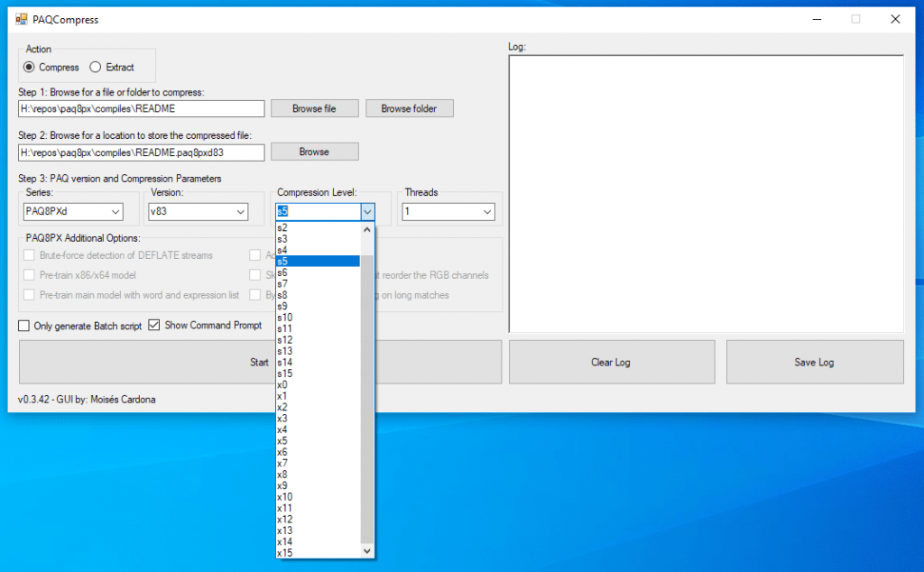Click the Step 2 Browse button
This screenshot has height=572, width=924.
(315, 152)
